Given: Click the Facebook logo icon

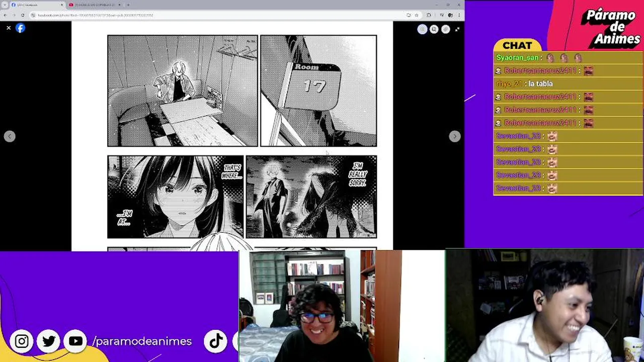Looking at the screenshot, I should (20, 28).
